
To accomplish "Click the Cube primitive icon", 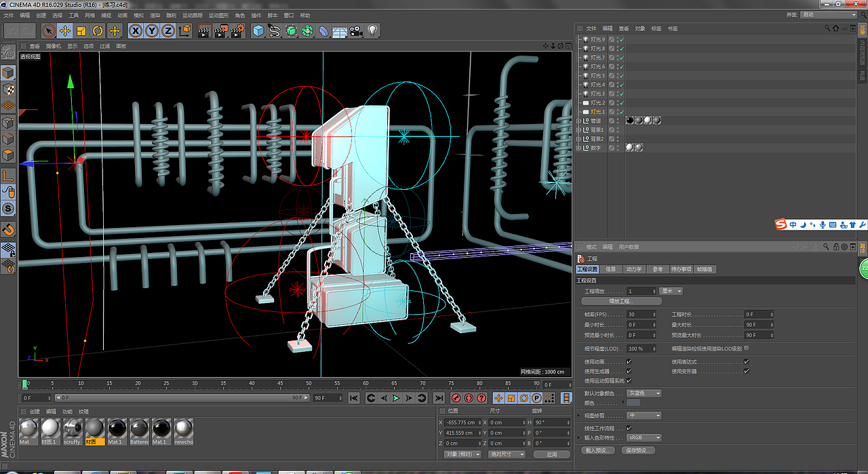I will [x=258, y=31].
